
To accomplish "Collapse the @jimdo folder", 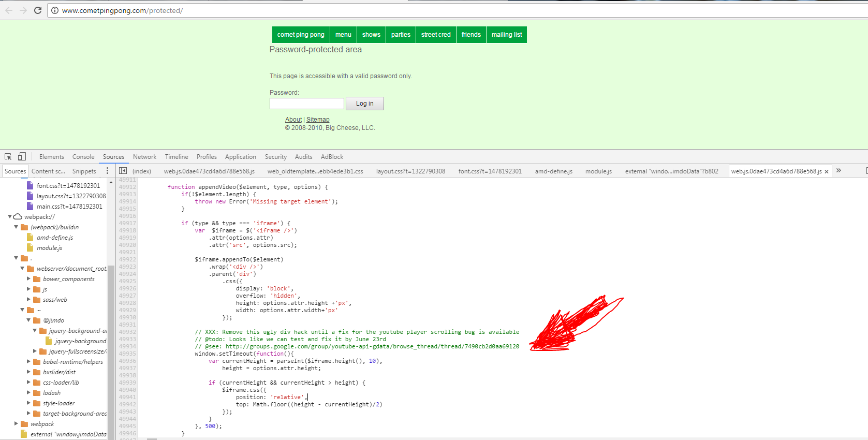I will click(x=28, y=320).
